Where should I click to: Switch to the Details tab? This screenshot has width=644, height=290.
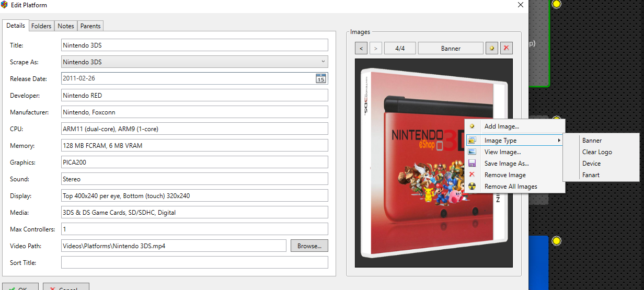(x=16, y=26)
